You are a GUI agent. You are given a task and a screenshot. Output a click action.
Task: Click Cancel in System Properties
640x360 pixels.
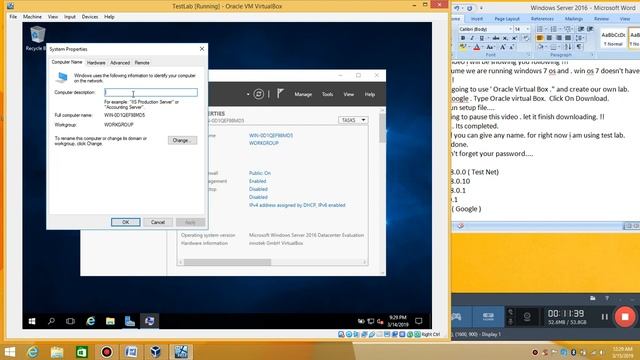[158, 222]
